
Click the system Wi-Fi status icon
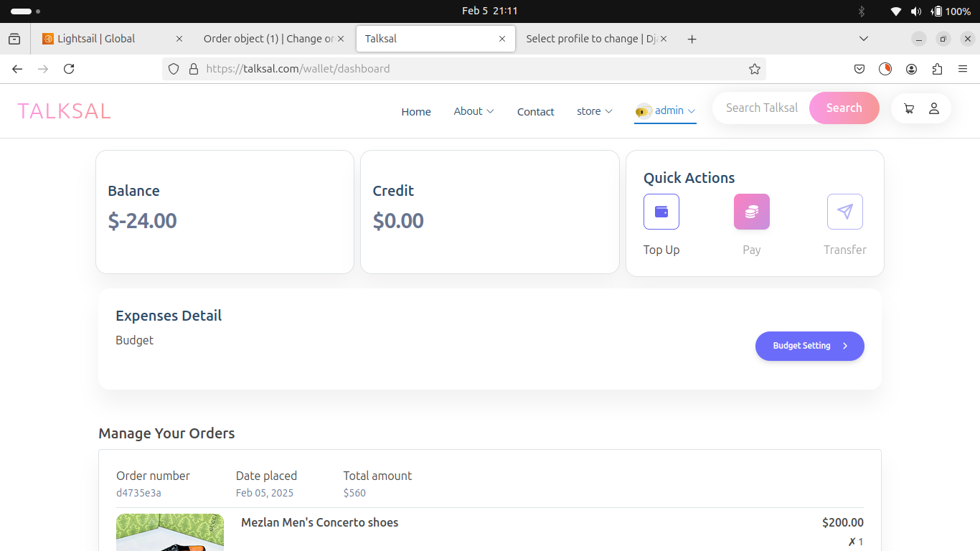click(896, 11)
